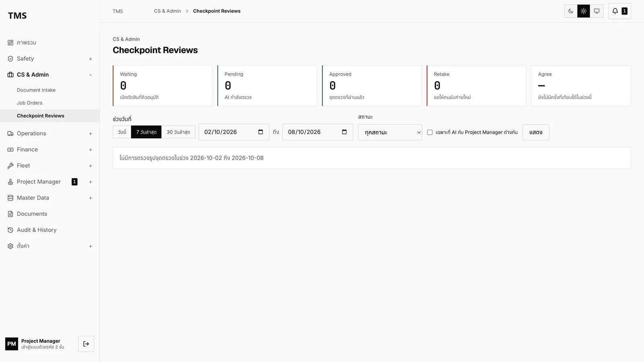Expand the Operations menu plus
Viewport: 644px width, 362px height.
[91, 134]
